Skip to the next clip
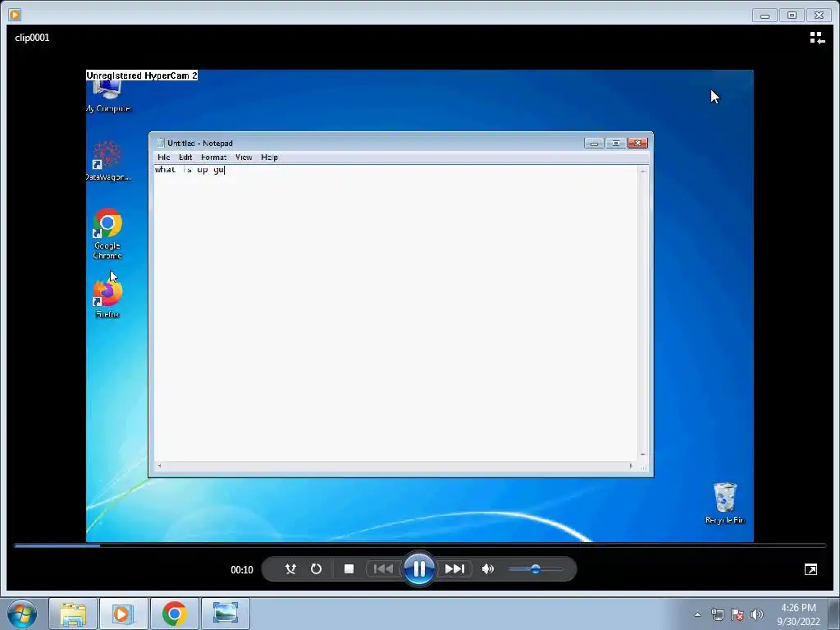 pos(454,569)
